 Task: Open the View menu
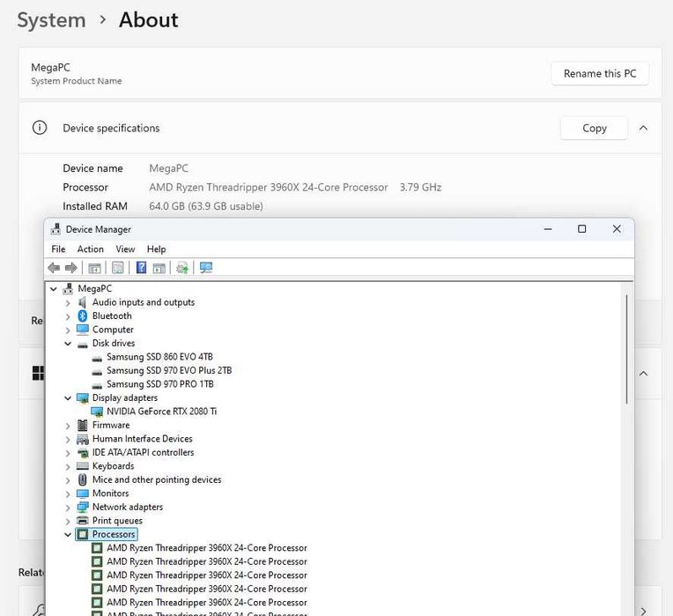(125, 249)
